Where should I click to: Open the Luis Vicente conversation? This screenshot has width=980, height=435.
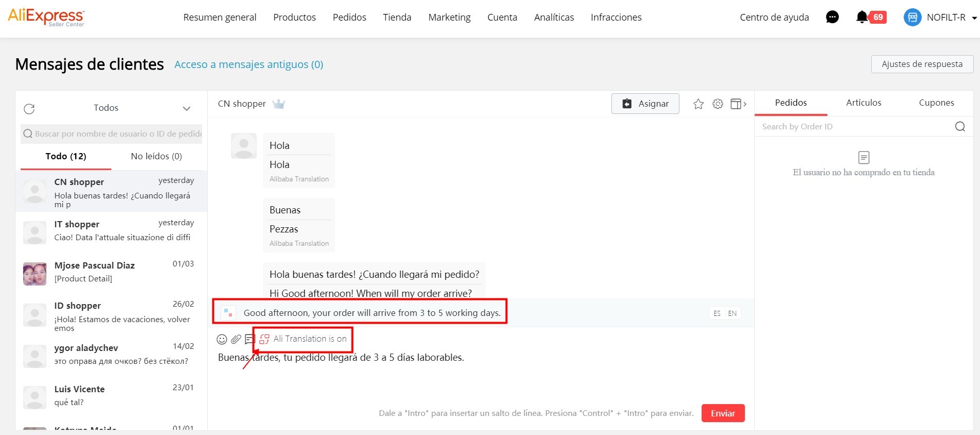[111, 397]
